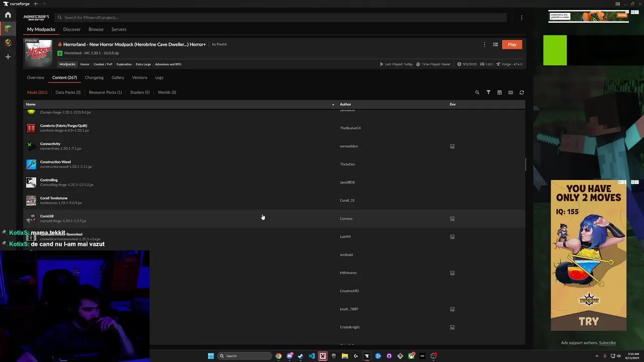
Task: Open the Logs tab
Action: 159,78
